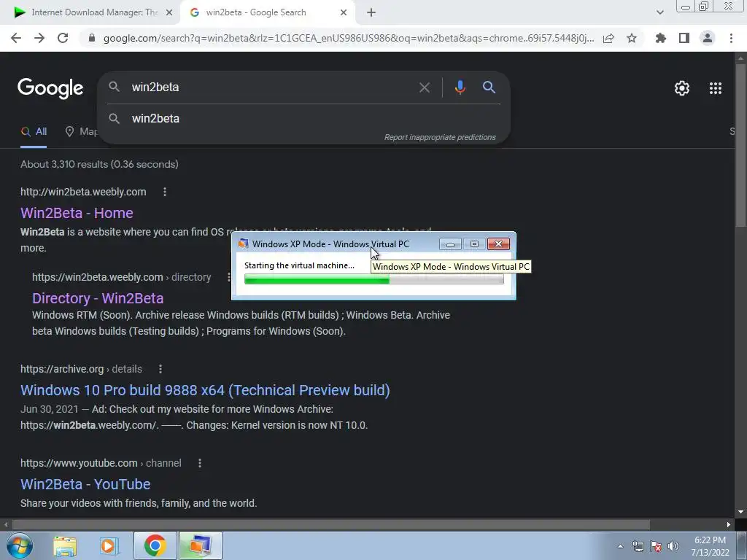This screenshot has height=560, width=747.
Task: Click the Windows XP Mode title bar icon
Action: (244, 244)
